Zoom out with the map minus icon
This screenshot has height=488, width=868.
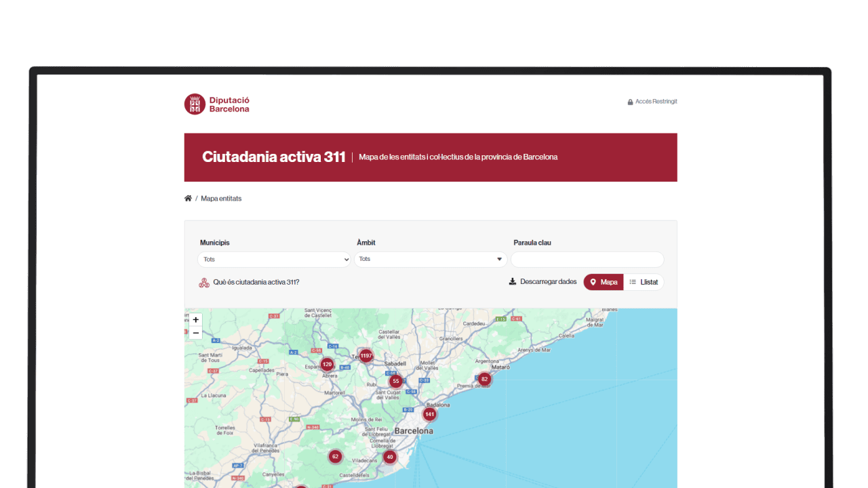(195, 333)
